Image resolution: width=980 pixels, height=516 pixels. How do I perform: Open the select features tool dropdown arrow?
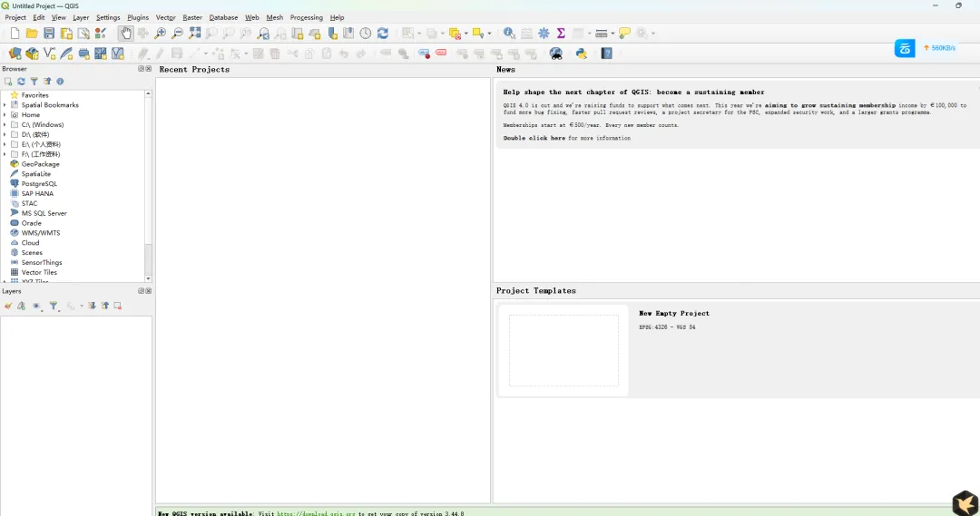coord(418,34)
